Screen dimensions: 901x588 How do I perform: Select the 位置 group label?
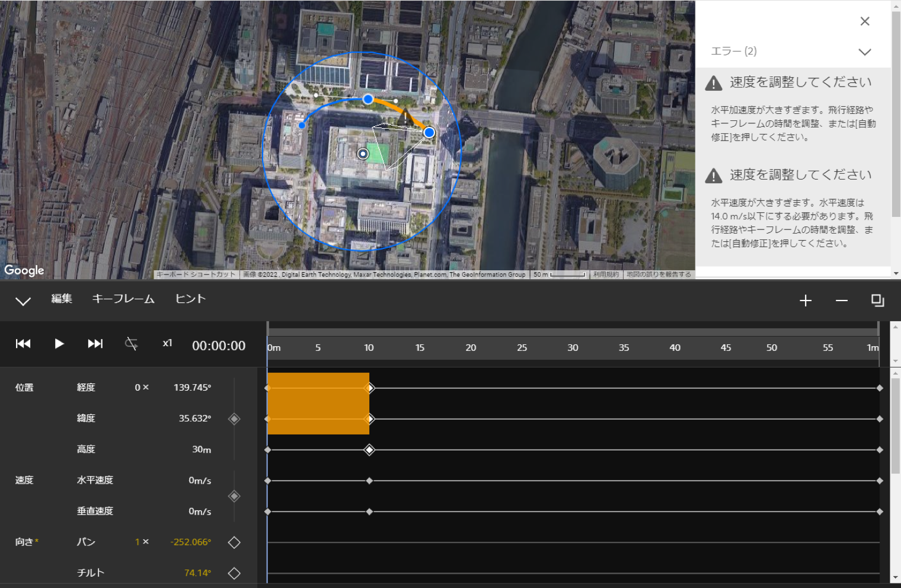point(24,388)
